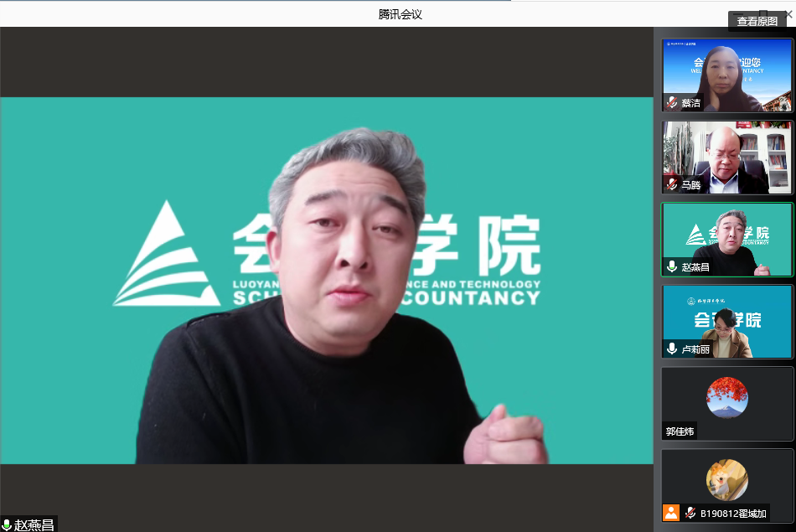This screenshot has width=796, height=532.
Task: Click the green mic icon at the main speaker label
Action: (7, 525)
